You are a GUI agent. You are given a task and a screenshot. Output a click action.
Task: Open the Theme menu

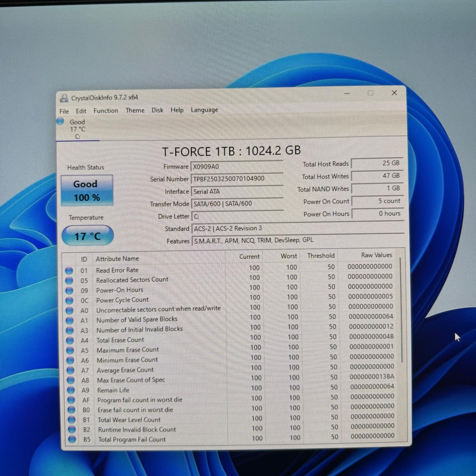click(x=135, y=110)
